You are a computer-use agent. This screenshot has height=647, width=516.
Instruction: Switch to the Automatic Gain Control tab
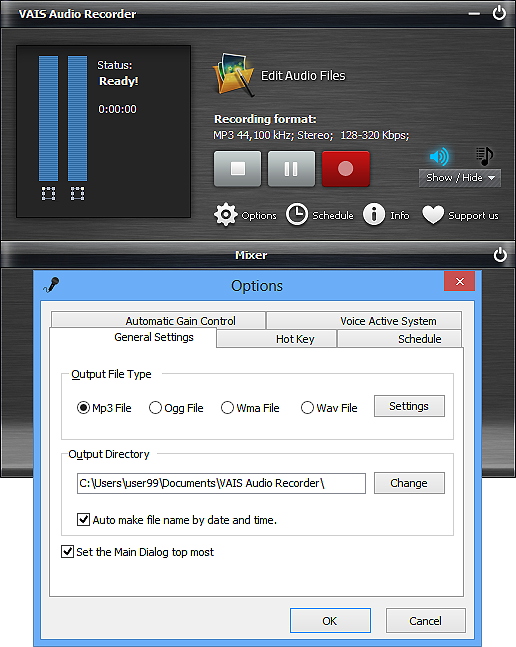(158, 321)
